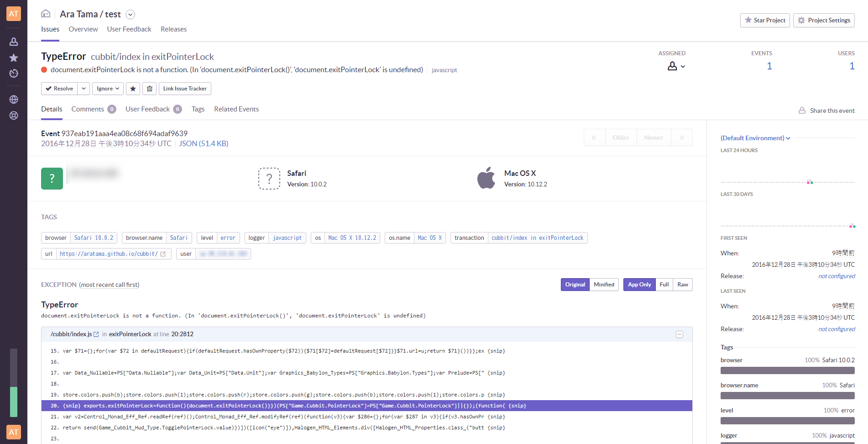
Task: Select the Details tab
Action: pos(52,109)
